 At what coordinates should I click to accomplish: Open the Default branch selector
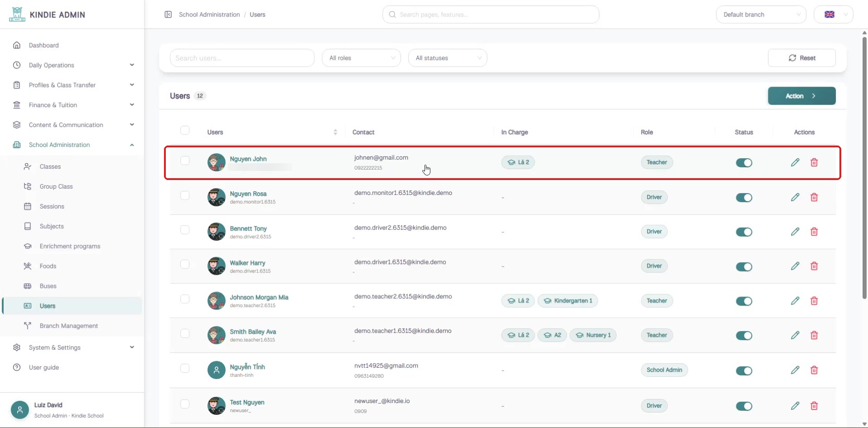(x=761, y=15)
